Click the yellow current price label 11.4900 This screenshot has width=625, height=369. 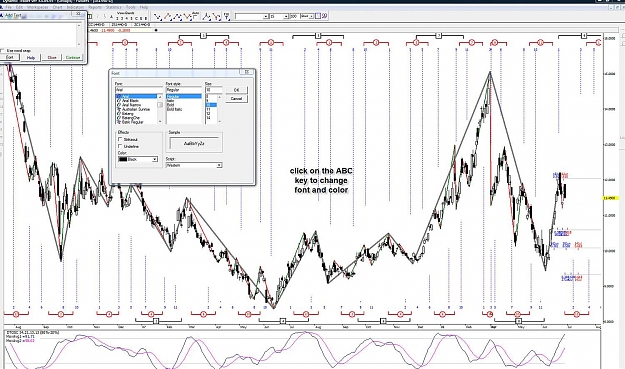point(610,198)
